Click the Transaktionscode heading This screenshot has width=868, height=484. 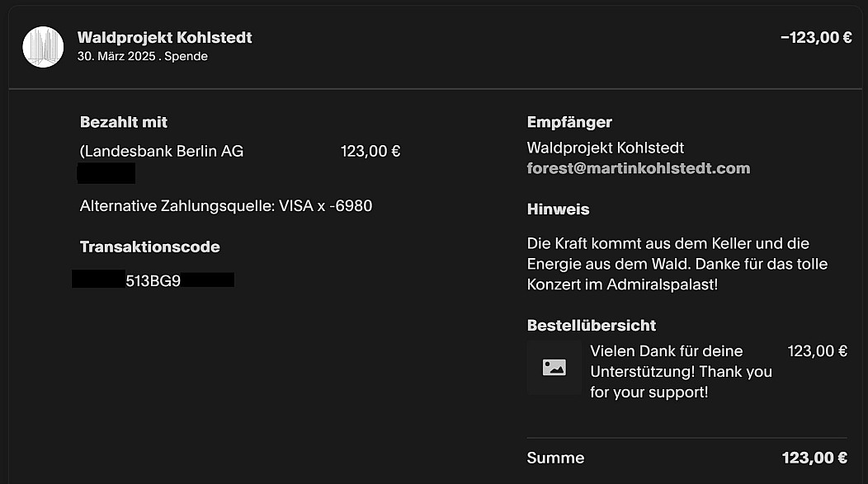[149, 247]
